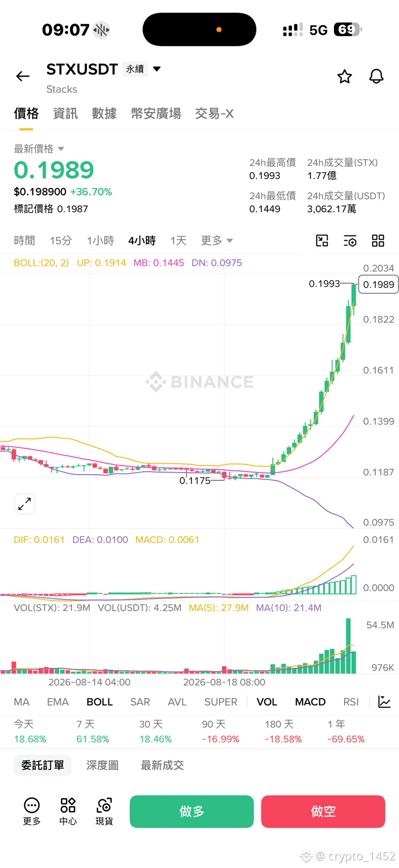Tap the 標記價格 0.1987 mark price
The image size is (399, 868).
point(51,209)
